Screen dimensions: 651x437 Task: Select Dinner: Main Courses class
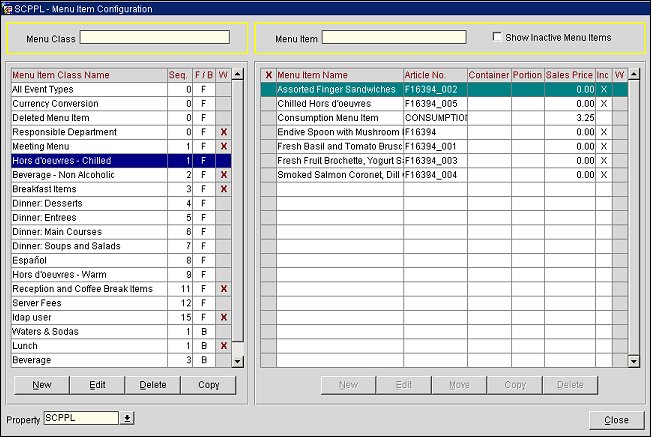[x=88, y=232]
